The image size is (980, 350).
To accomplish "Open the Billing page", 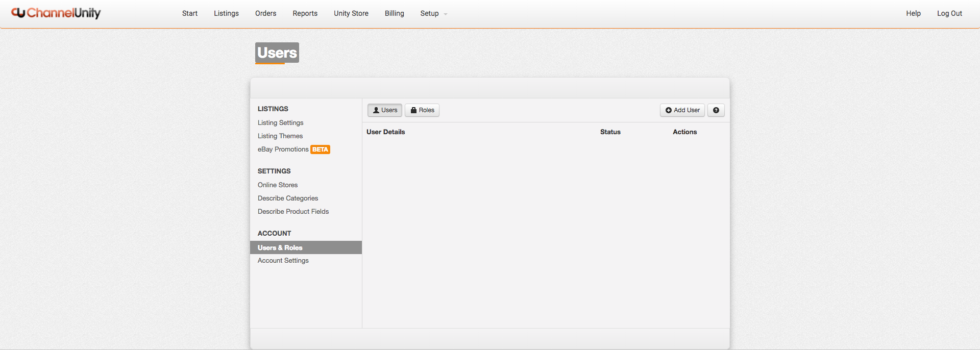I will pos(394,14).
